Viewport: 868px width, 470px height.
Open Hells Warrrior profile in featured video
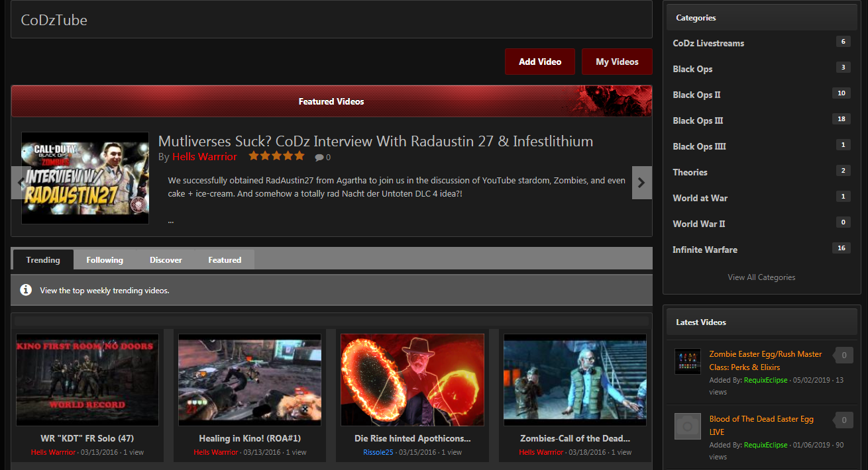click(x=205, y=157)
